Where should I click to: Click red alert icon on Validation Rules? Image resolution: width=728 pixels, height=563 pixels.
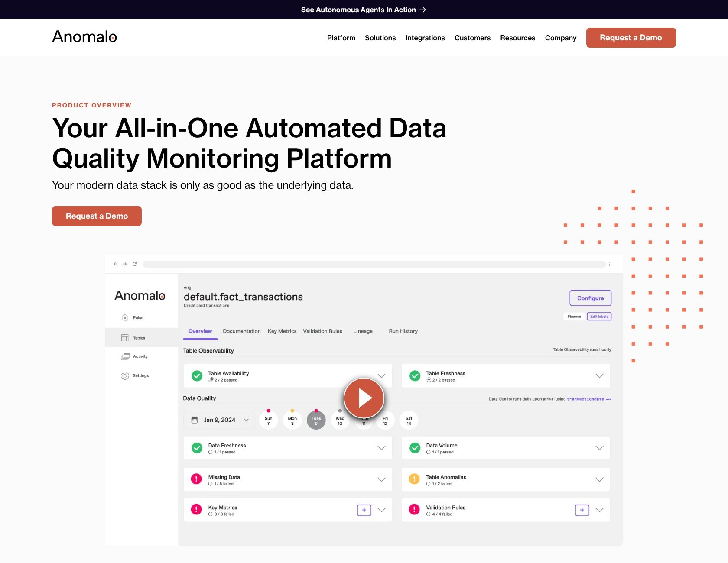pyautogui.click(x=414, y=509)
